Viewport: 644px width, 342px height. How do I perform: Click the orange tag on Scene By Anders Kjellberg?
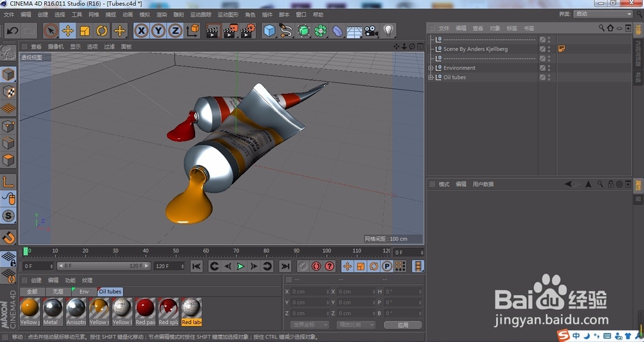(x=562, y=49)
